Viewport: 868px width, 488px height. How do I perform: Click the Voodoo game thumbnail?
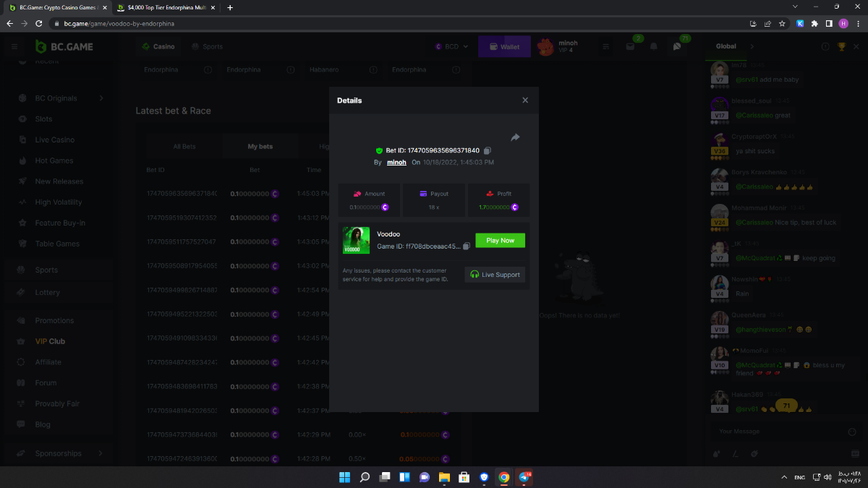[x=356, y=240]
